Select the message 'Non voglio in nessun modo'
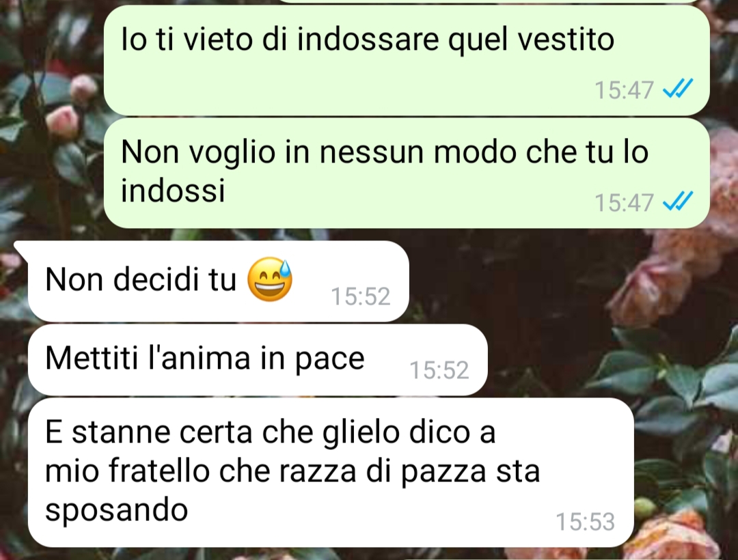 [x=407, y=173]
